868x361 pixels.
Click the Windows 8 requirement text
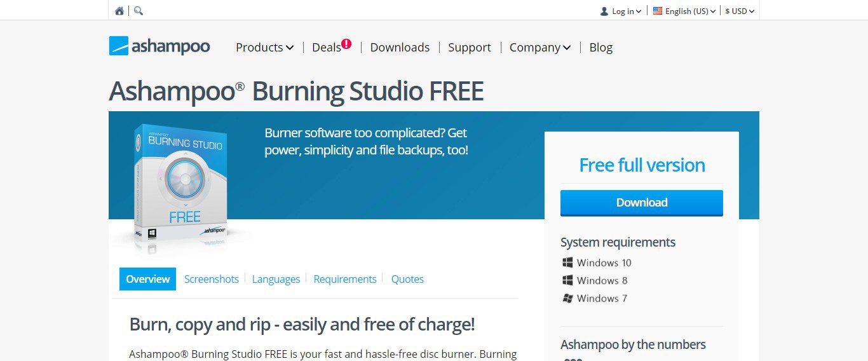click(x=602, y=280)
